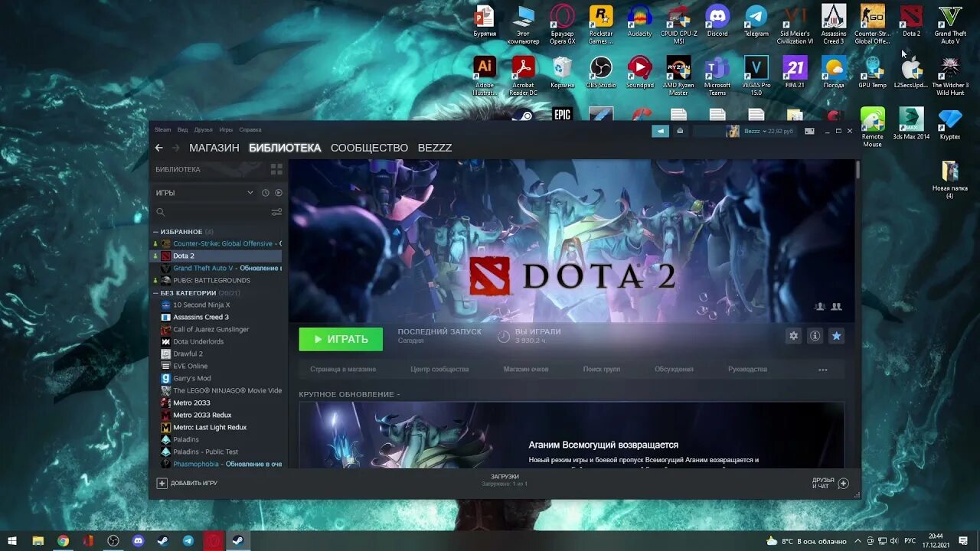Image resolution: width=980 pixels, height=551 pixels.
Task: Select Metro 2033 Redux in library
Action: coord(217,415)
